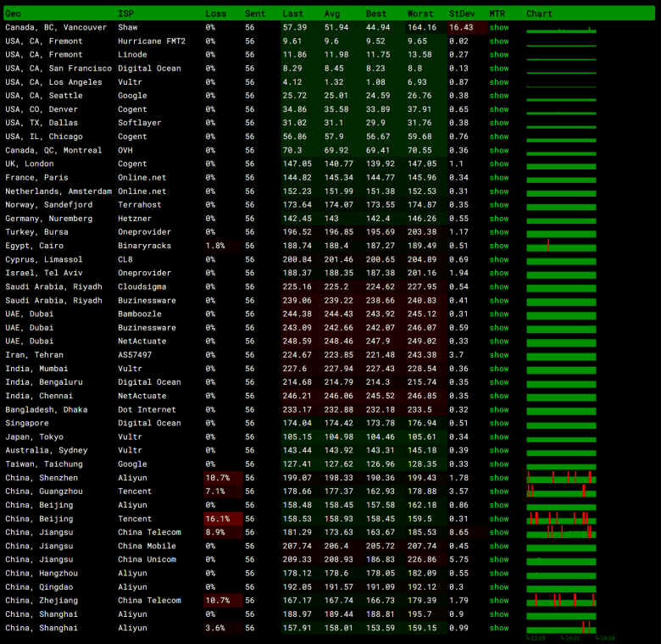Show MTR for USA, CA, Seattle Google
Viewport: 661px width, 644px height.
tap(498, 96)
